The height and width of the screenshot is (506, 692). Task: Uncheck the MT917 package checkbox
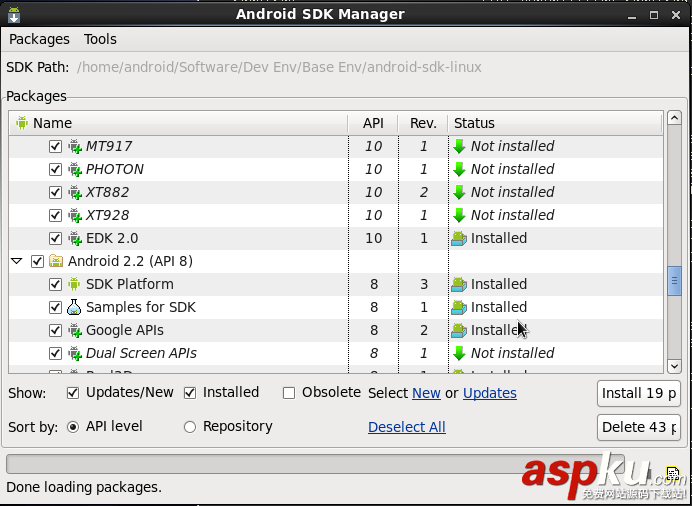55,146
